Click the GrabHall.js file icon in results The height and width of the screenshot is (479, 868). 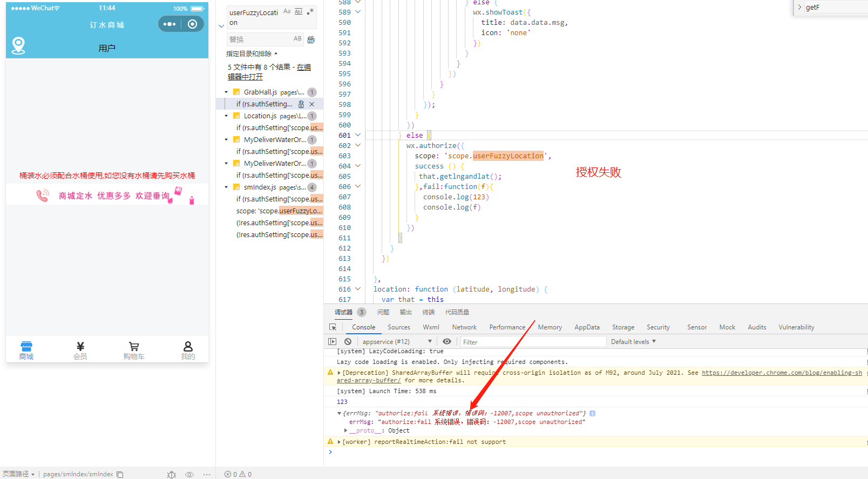pyautogui.click(x=236, y=92)
